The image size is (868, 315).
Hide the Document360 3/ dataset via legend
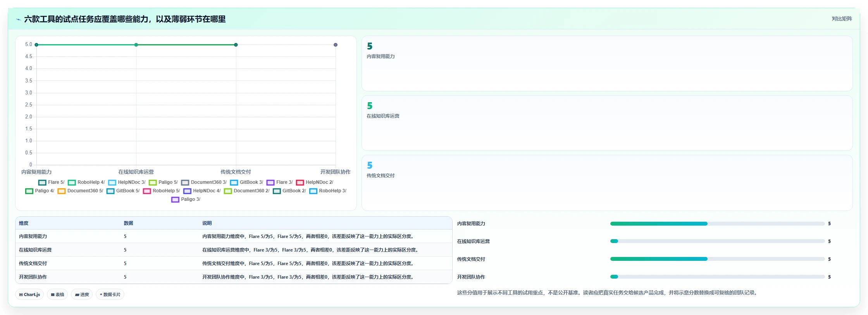204,182
